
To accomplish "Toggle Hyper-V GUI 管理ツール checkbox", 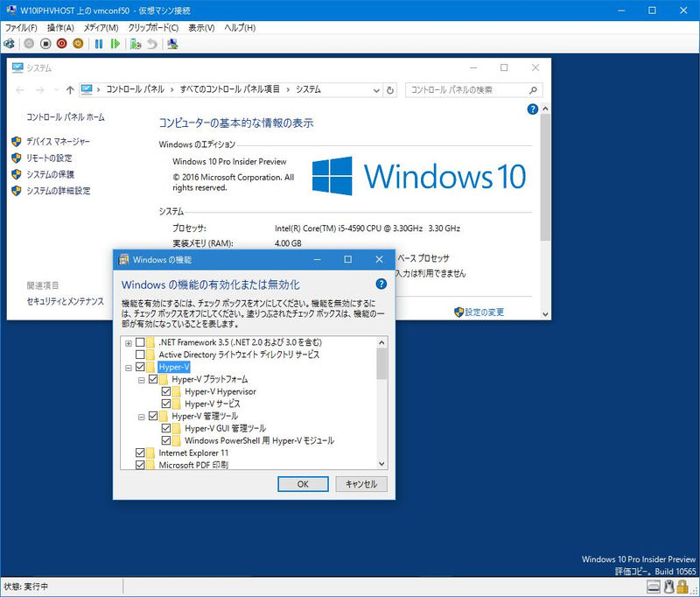I will coord(166,428).
